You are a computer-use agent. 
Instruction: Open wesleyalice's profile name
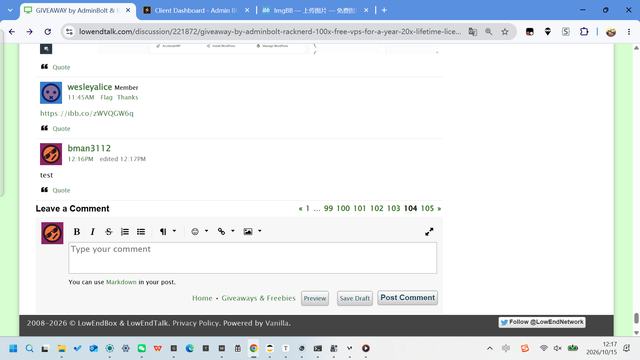pos(89,87)
